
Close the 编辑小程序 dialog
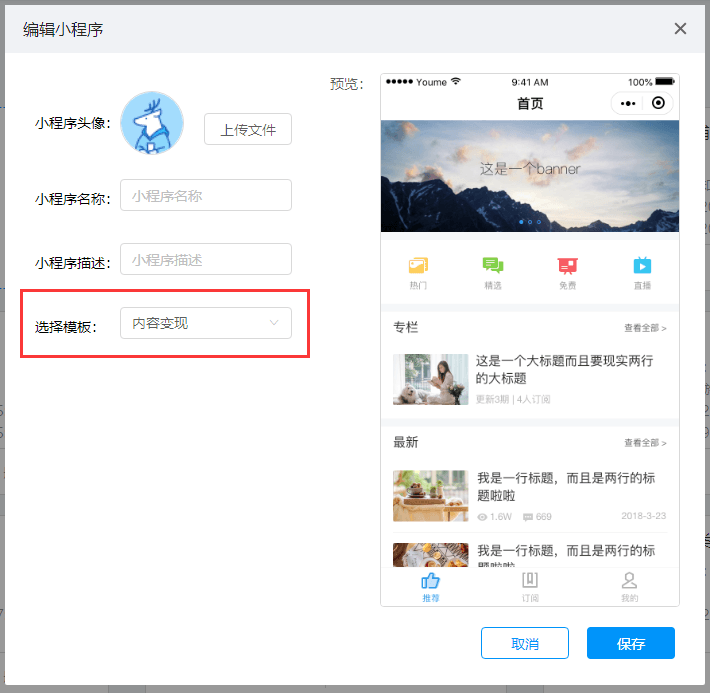click(680, 28)
